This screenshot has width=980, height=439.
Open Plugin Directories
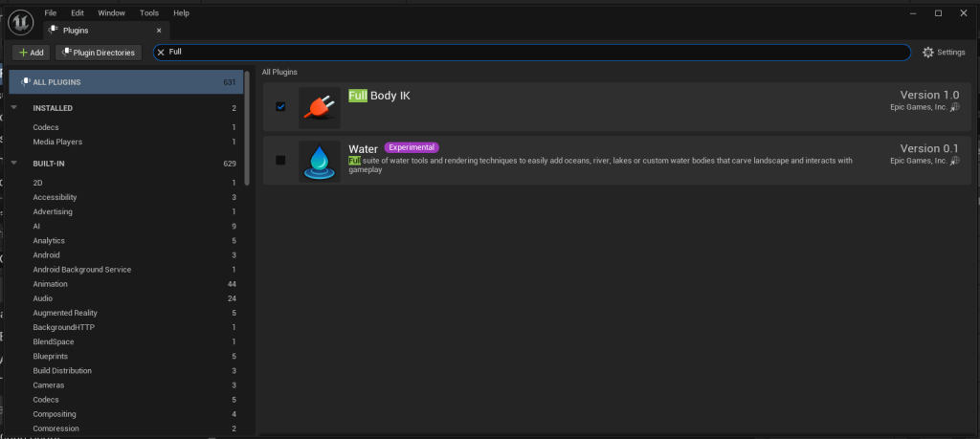click(x=99, y=53)
